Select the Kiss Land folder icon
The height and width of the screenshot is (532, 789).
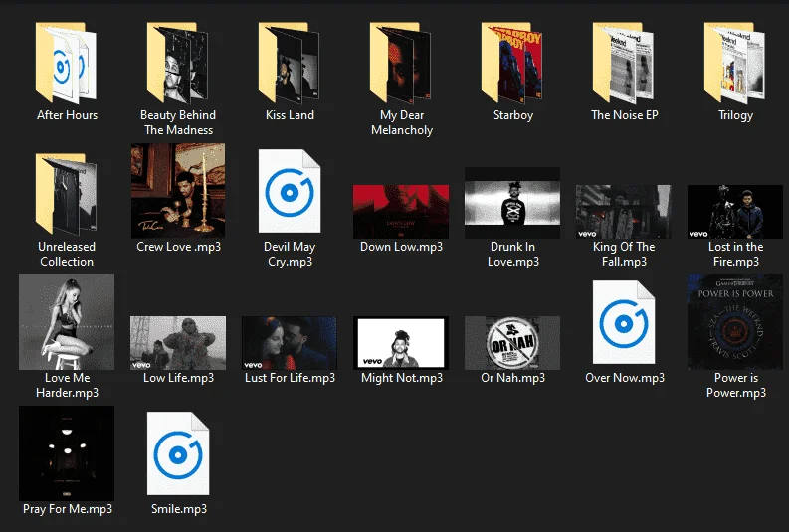pos(290,63)
